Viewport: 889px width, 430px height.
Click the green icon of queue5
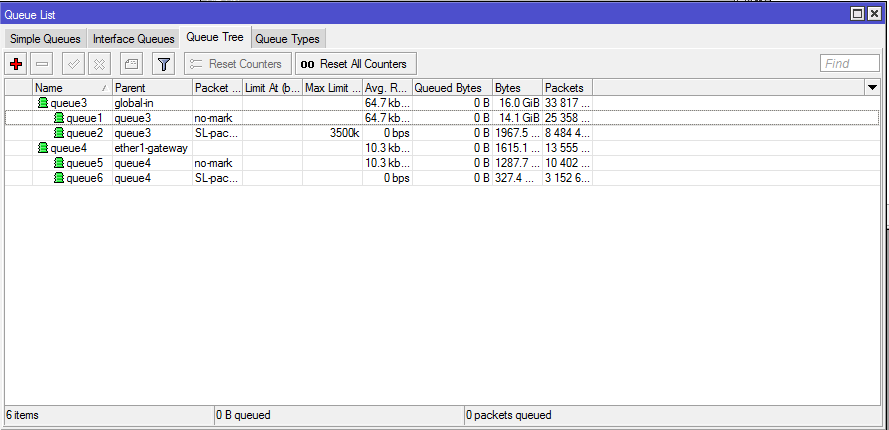pyautogui.click(x=59, y=163)
